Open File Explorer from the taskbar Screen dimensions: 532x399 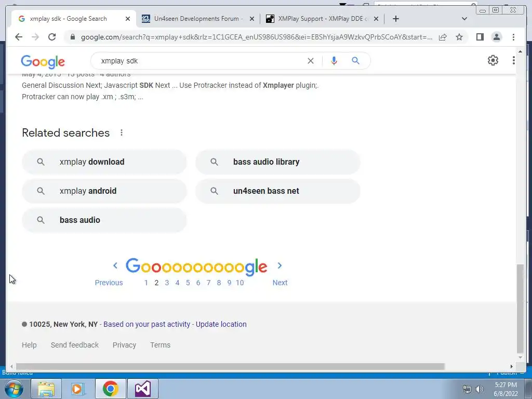click(x=46, y=389)
